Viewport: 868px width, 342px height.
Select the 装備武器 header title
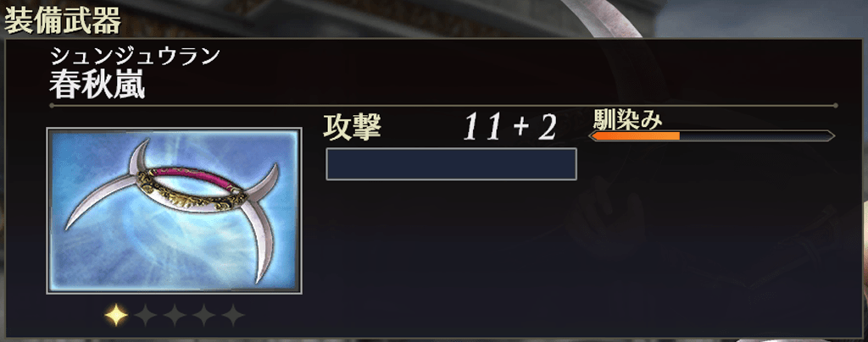coord(63,21)
